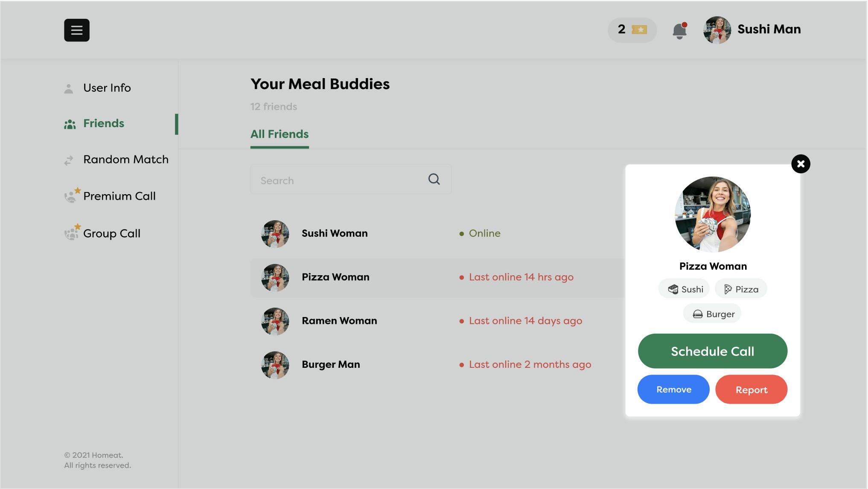Select Friends in the sidebar
The image size is (868, 489).
click(x=103, y=124)
